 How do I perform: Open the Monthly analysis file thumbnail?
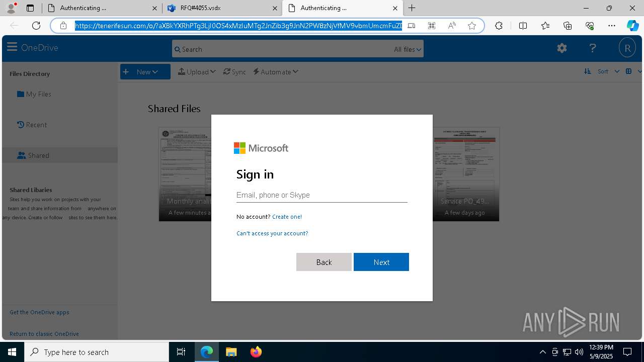click(x=185, y=174)
